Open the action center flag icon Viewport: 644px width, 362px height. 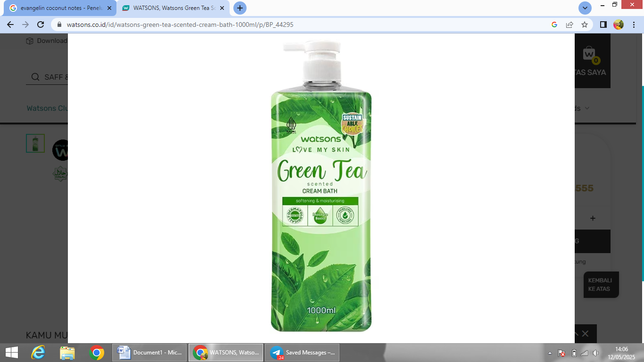pos(561,353)
